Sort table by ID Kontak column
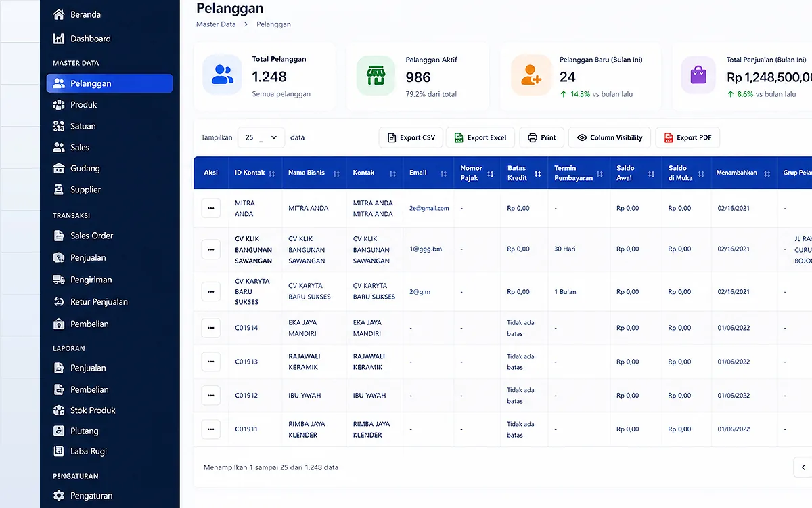 (272, 173)
